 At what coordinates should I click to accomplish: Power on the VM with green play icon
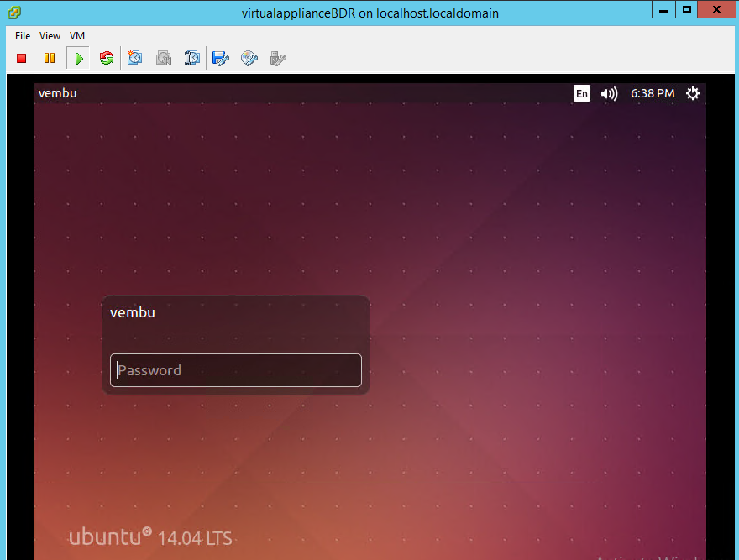coord(79,59)
